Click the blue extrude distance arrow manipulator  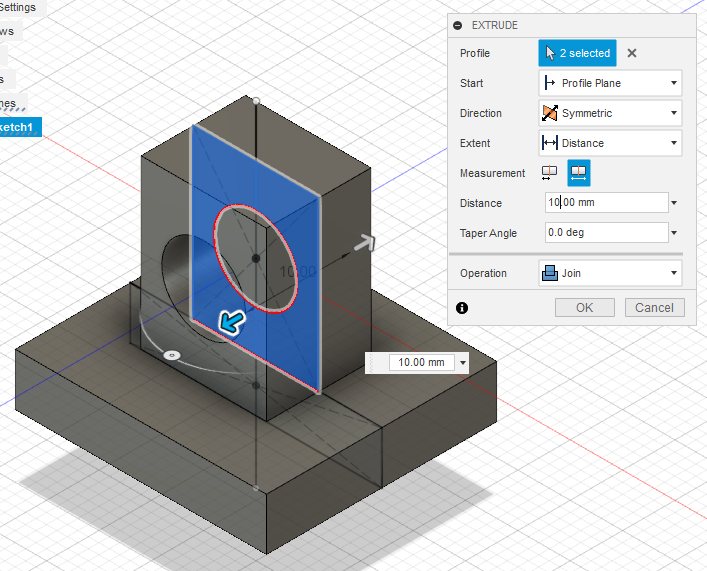click(x=232, y=322)
